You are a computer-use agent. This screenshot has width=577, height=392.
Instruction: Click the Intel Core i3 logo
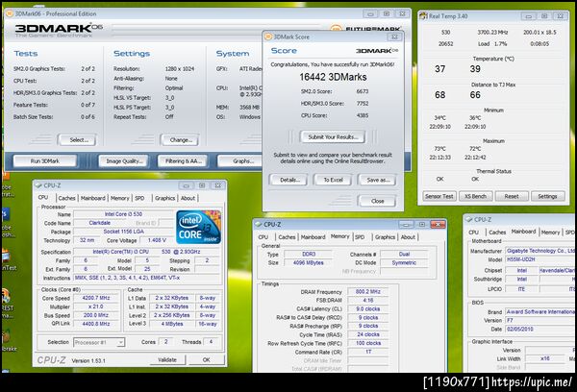click(x=198, y=227)
